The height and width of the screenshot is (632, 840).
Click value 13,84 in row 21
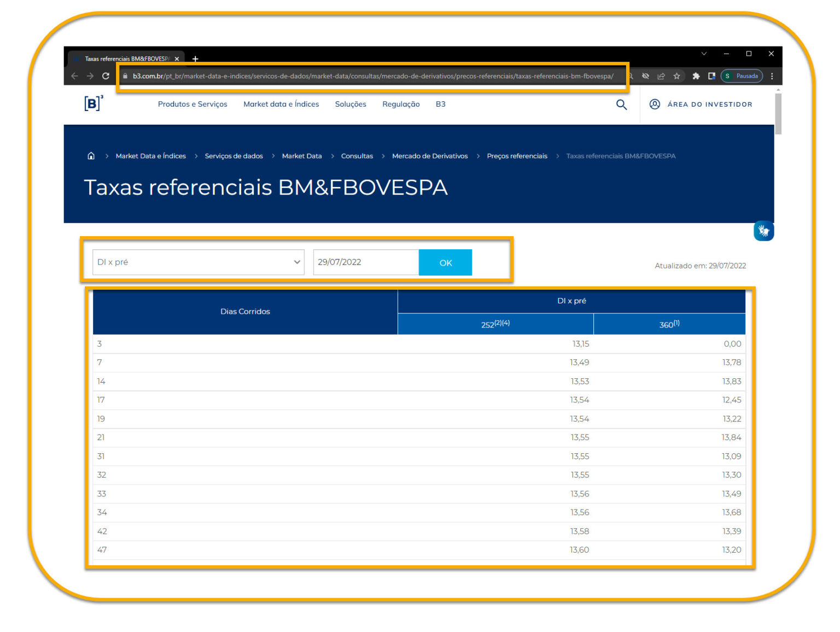pos(731,437)
